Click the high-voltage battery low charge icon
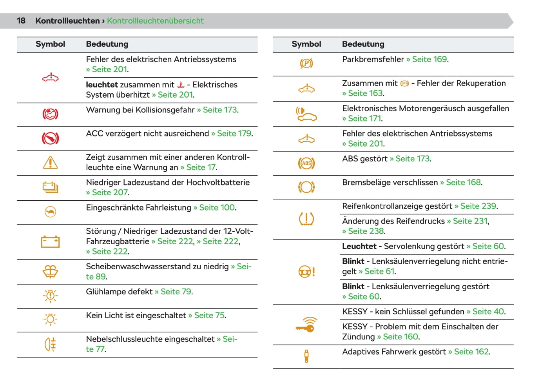The image size is (540, 392). click(x=50, y=187)
